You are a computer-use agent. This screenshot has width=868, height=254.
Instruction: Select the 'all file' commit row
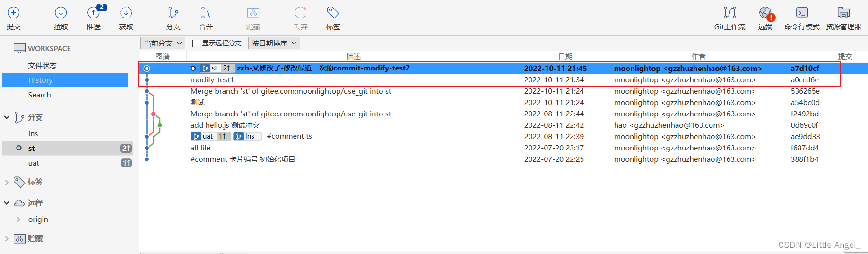[x=503, y=148]
